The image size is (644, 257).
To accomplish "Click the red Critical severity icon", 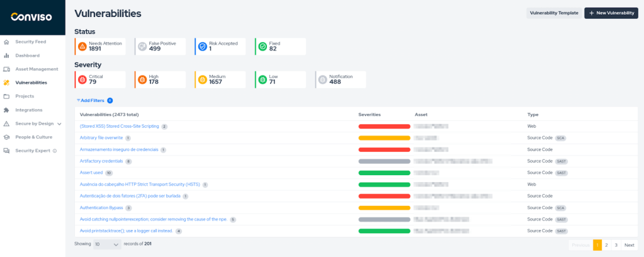I will coord(82,79).
